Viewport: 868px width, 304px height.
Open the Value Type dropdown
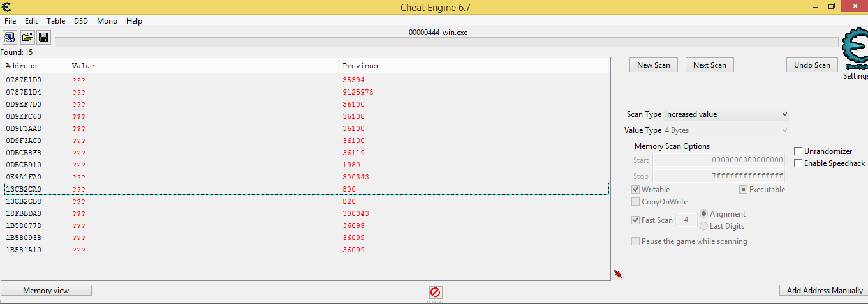[726, 130]
